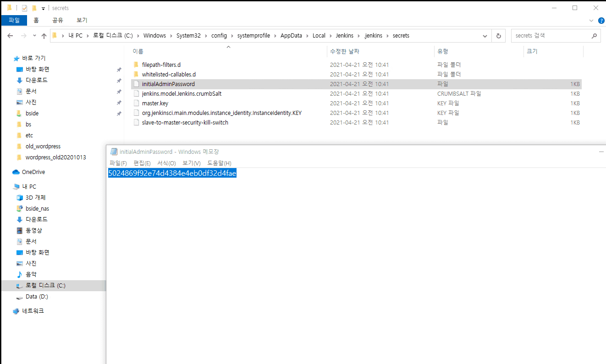Open Notepad 보기(V) menu
606x364 pixels.
tap(192, 163)
